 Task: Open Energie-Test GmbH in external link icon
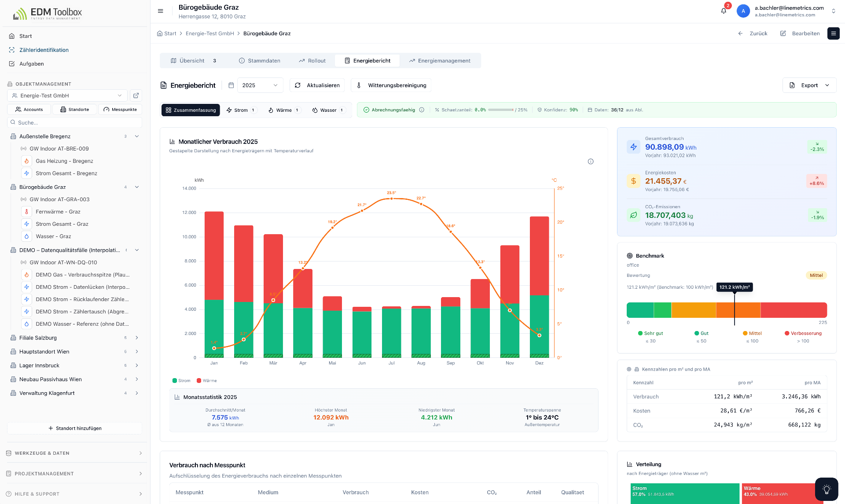tap(136, 96)
